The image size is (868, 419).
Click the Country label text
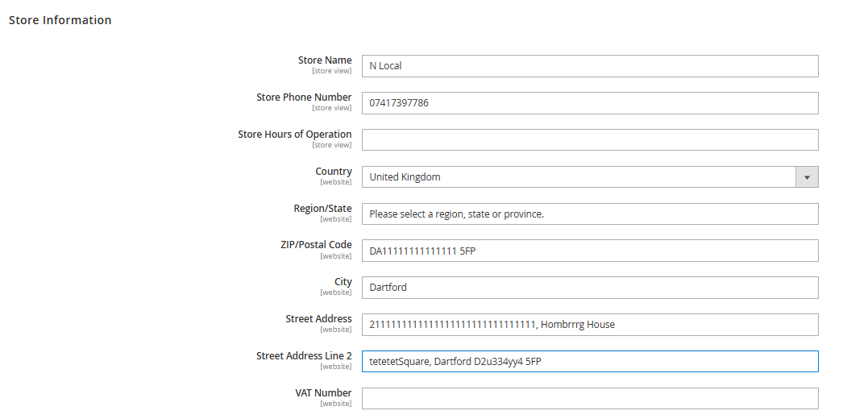click(334, 172)
